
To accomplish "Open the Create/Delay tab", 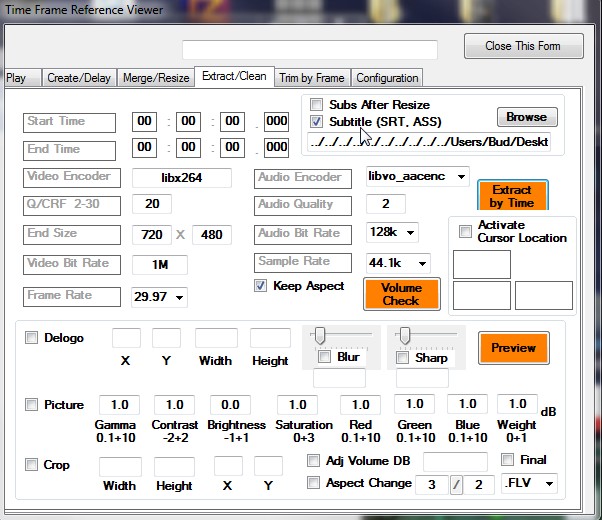I will 79,78.
